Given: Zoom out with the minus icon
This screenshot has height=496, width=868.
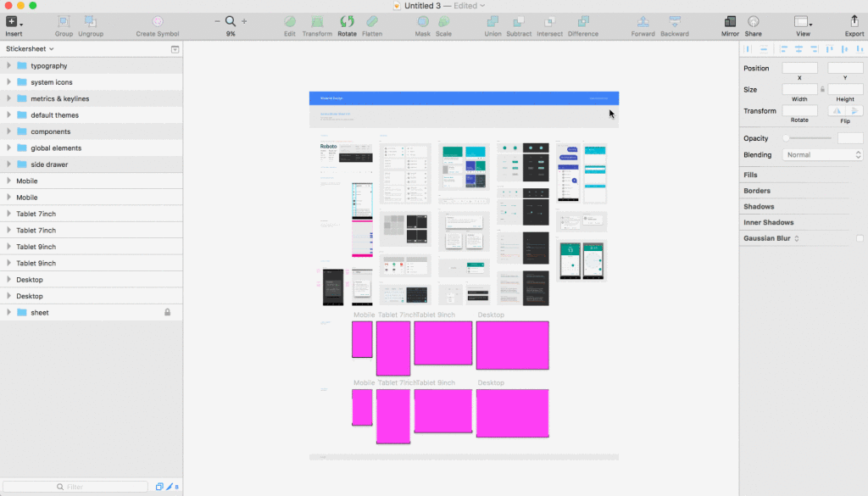Looking at the screenshot, I should pos(217,21).
